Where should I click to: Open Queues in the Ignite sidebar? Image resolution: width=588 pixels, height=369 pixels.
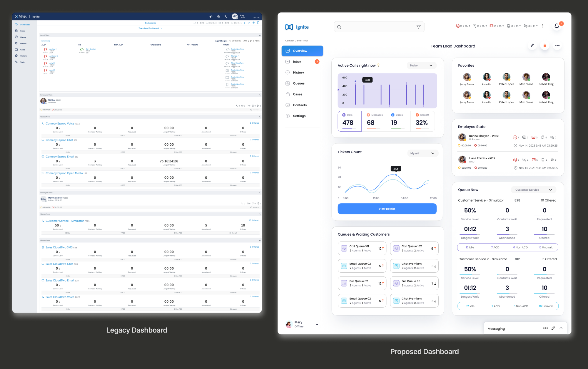click(299, 83)
